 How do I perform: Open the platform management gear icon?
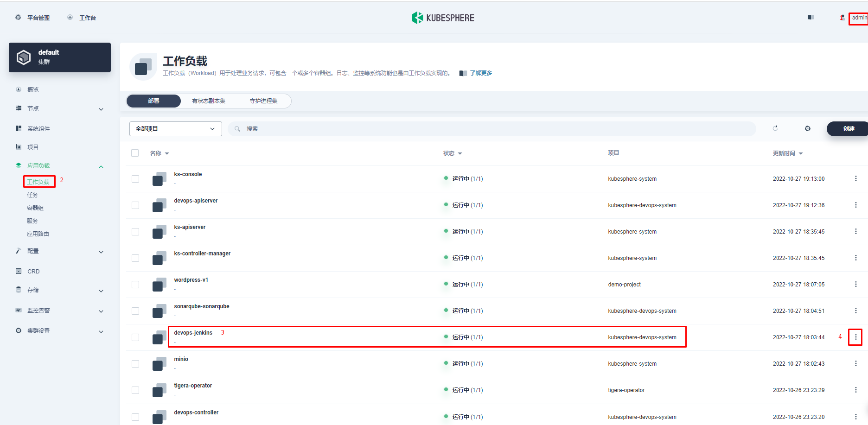18,18
